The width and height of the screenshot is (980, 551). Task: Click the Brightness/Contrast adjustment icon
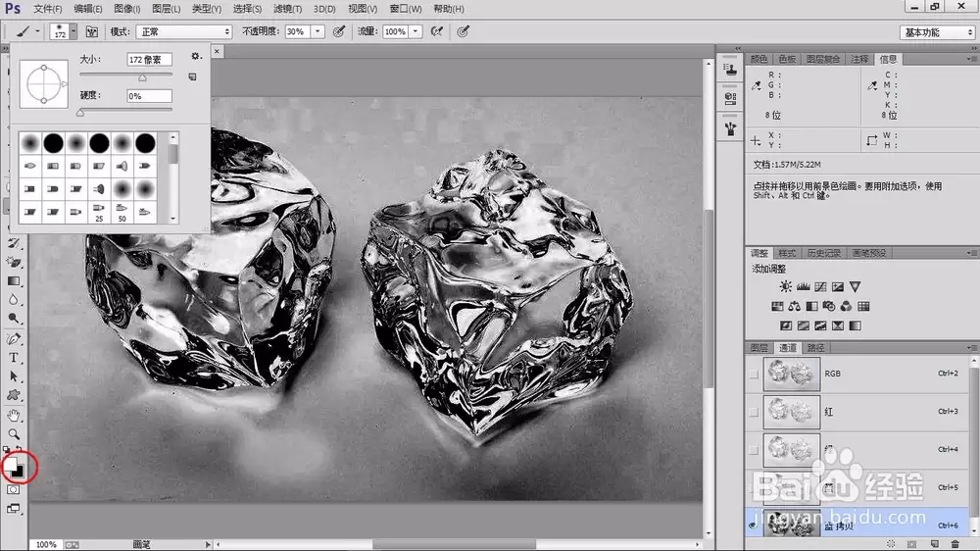[x=785, y=286]
